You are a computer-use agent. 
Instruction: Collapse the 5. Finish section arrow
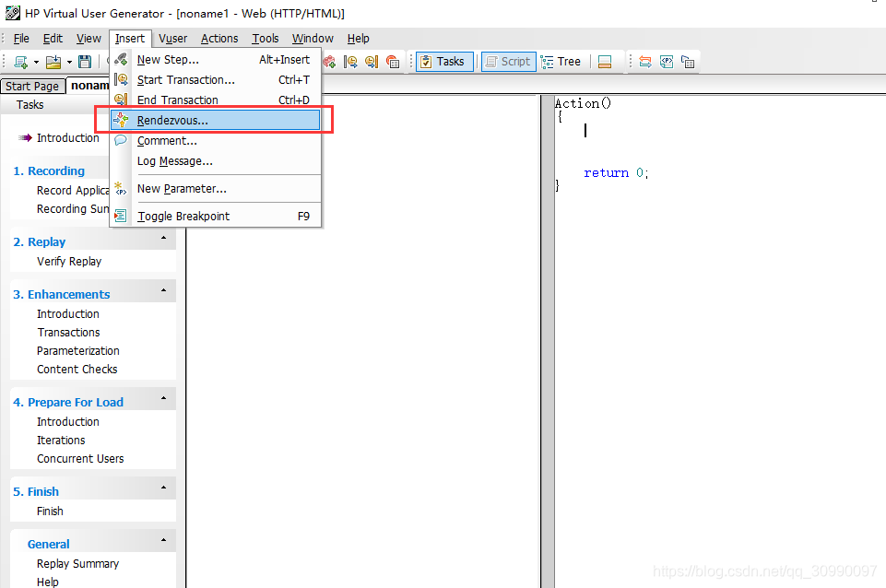pos(164,488)
